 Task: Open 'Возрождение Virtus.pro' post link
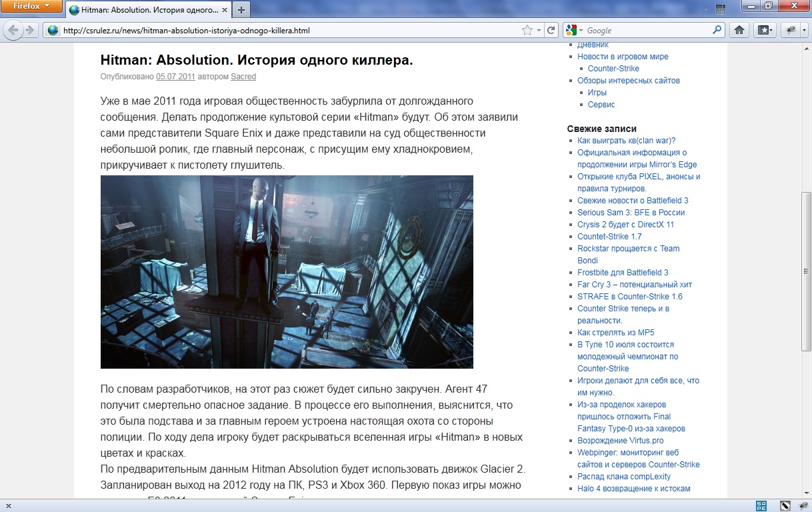(620, 441)
